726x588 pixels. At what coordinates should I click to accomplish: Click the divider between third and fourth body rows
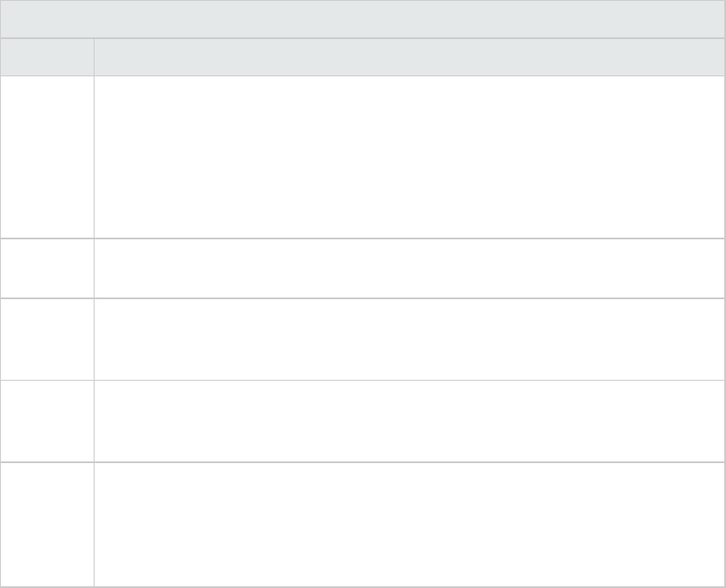point(363,380)
